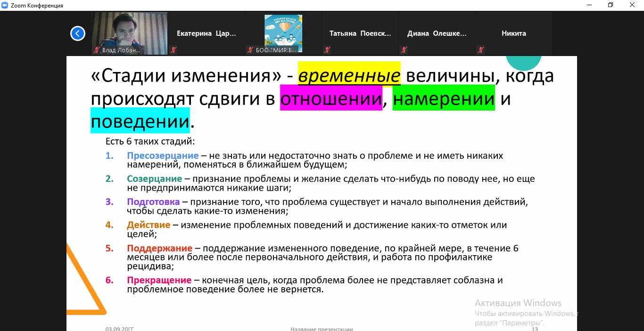Maximize the Zoom conference window
Image resolution: width=644 pixels, height=331 pixels.
coord(611,5)
